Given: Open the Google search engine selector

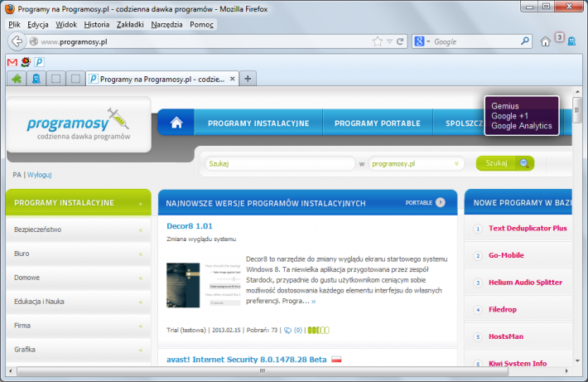Looking at the screenshot, I should pyautogui.click(x=422, y=41).
